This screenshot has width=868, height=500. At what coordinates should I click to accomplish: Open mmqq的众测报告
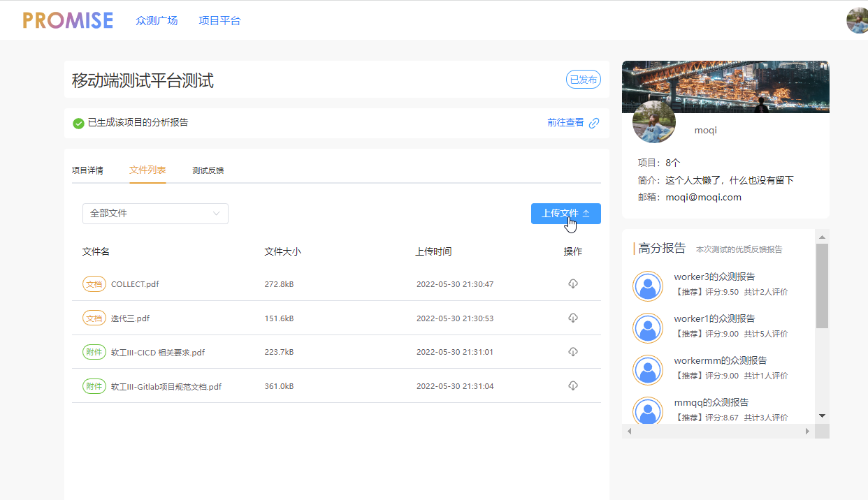pos(711,402)
